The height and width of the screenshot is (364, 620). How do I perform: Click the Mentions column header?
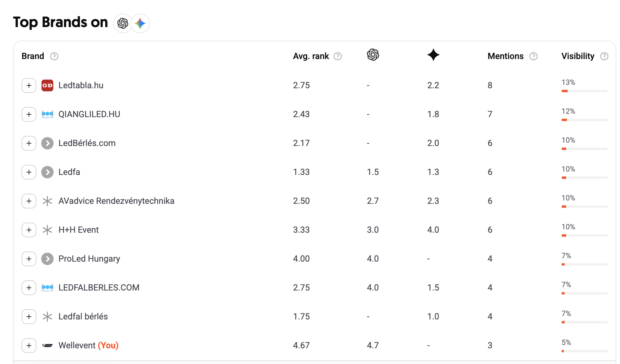click(505, 56)
